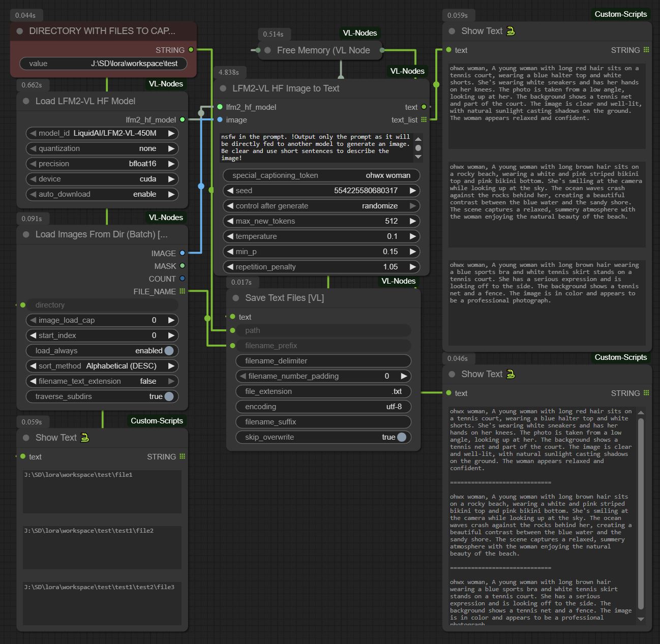Click the encoding field showing utf-8
660x644 pixels.
[323, 407]
